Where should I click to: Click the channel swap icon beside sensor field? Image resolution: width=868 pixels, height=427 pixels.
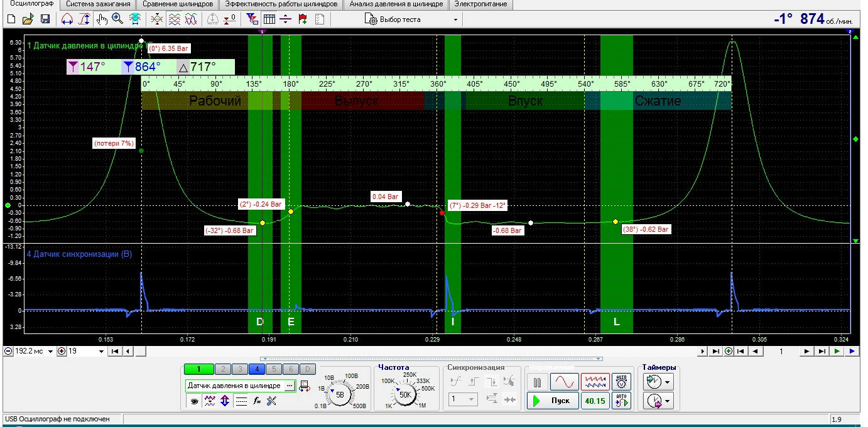(305, 386)
